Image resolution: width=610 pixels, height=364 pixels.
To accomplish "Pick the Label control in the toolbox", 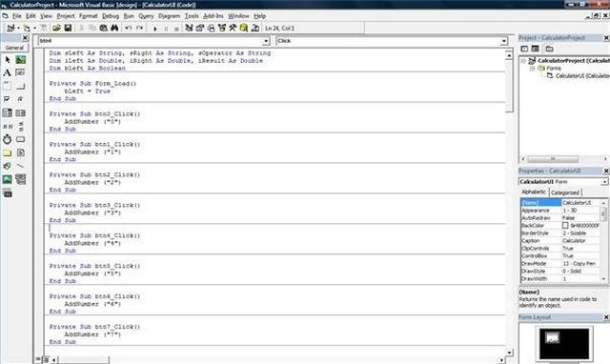I will point(7,72).
